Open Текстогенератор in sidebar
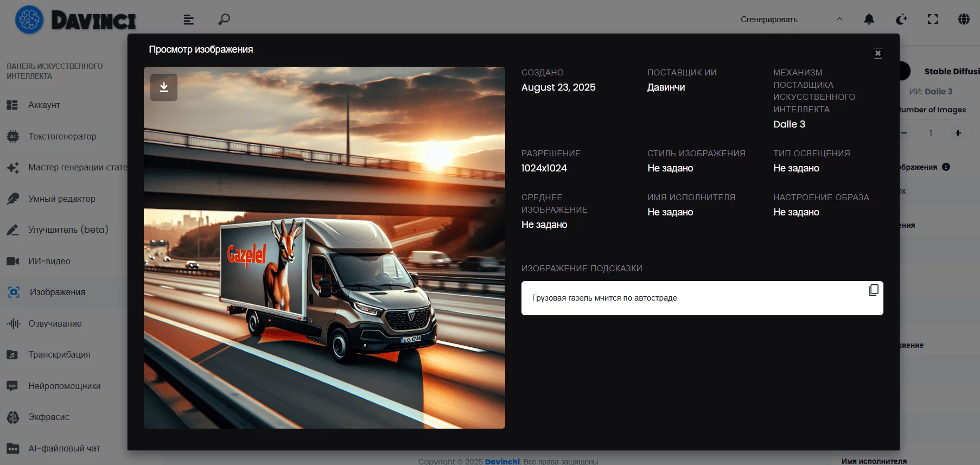980x465 pixels. tap(62, 137)
